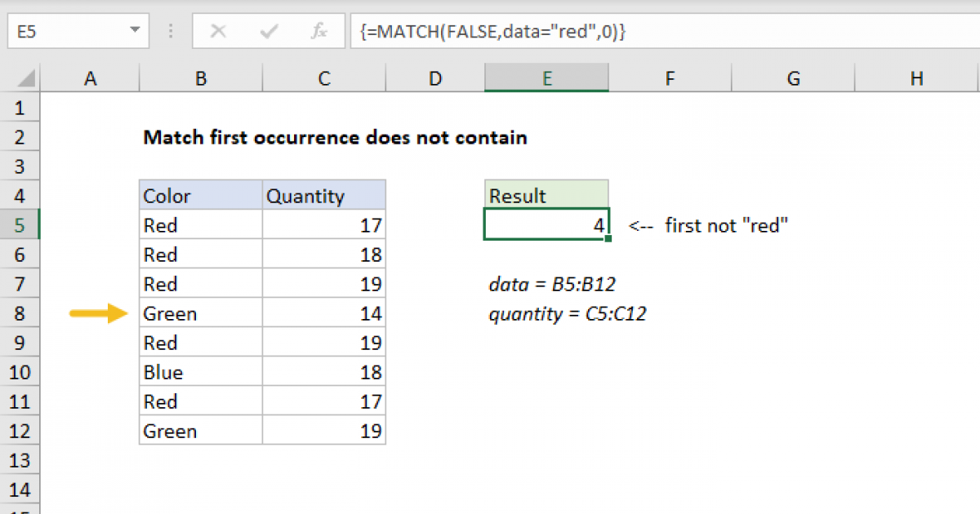Click the Result cell showing 4
This screenshot has width=980, height=514.
(x=546, y=226)
